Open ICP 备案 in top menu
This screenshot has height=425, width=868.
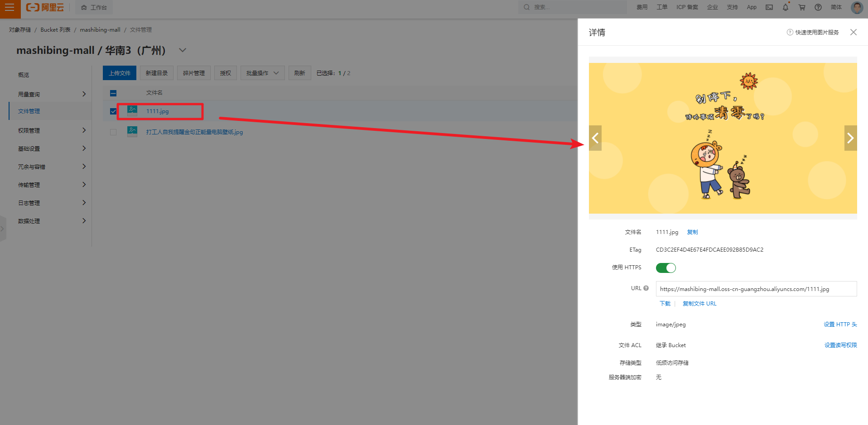tap(687, 7)
